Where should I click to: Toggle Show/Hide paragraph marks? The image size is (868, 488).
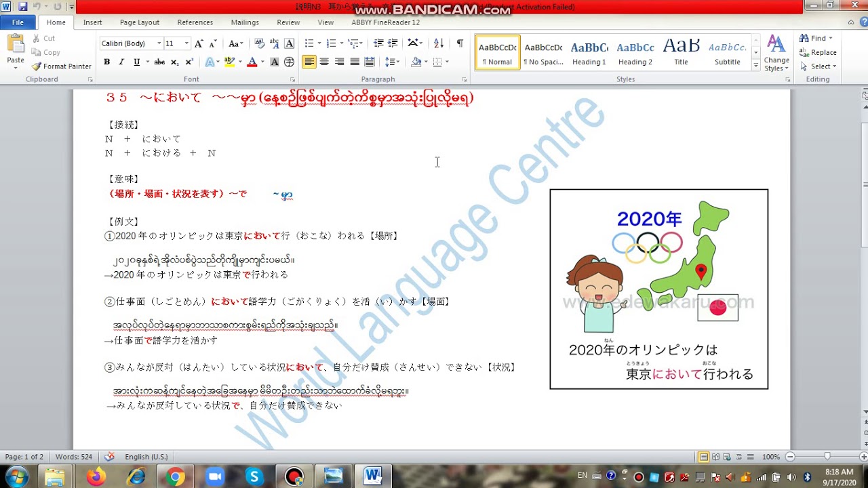click(460, 43)
